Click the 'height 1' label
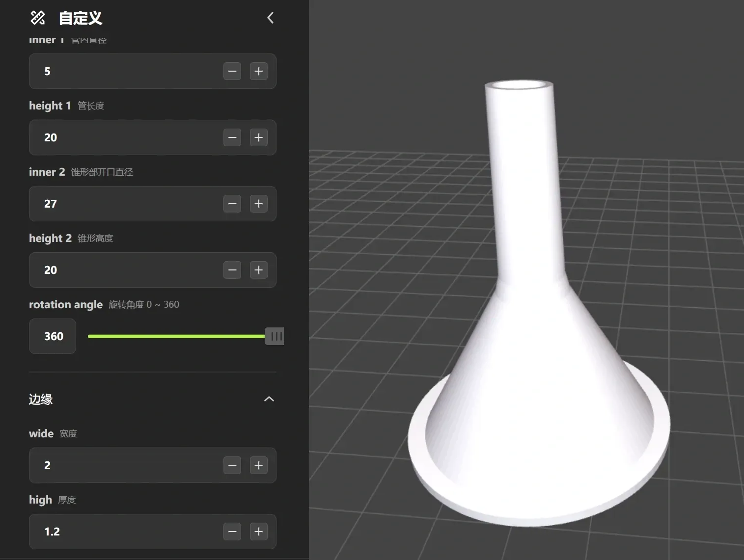Image resolution: width=744 pixels, height=560 pixels. coord(50,106)
